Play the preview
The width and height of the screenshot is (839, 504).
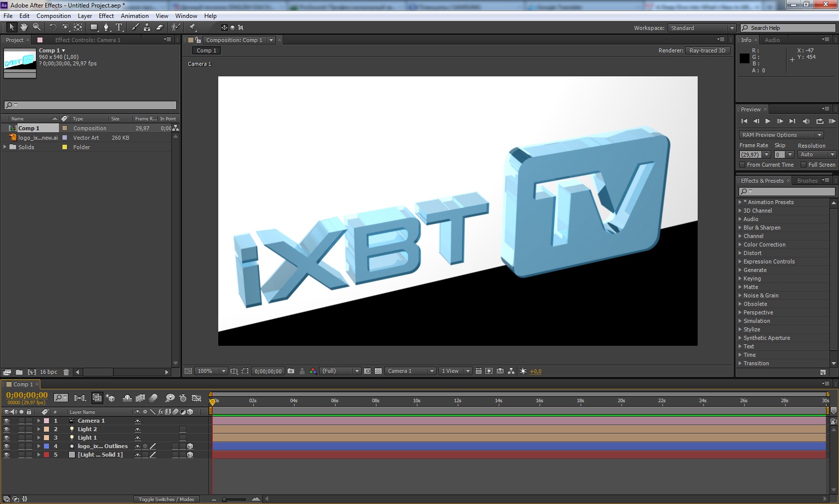[768, 121]
